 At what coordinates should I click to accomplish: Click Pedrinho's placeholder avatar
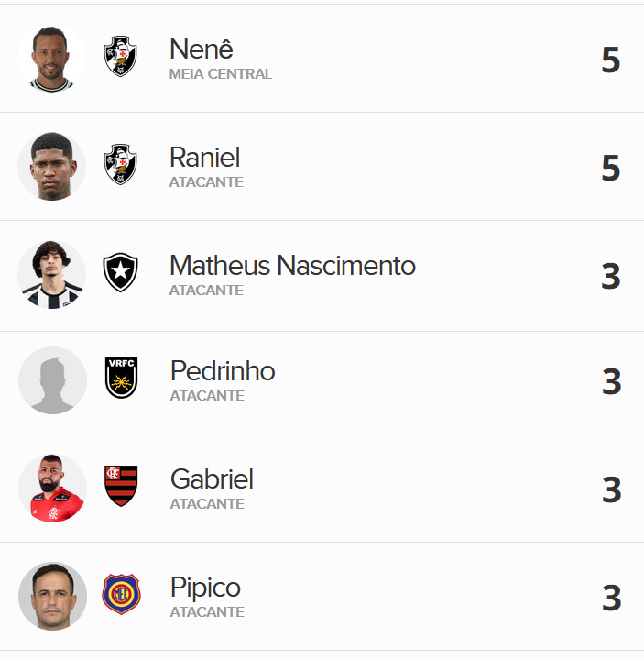coord(52,379)
